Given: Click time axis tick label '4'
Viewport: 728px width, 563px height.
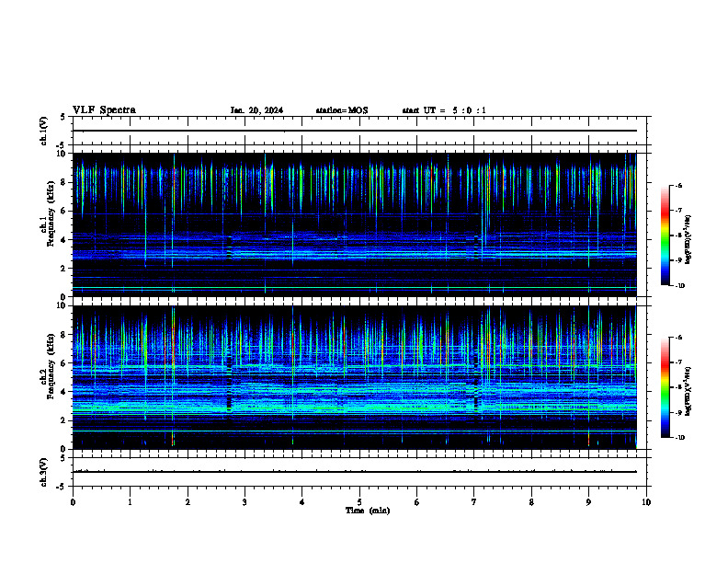Looking at the screenshot, I should (x=302, y=502).
